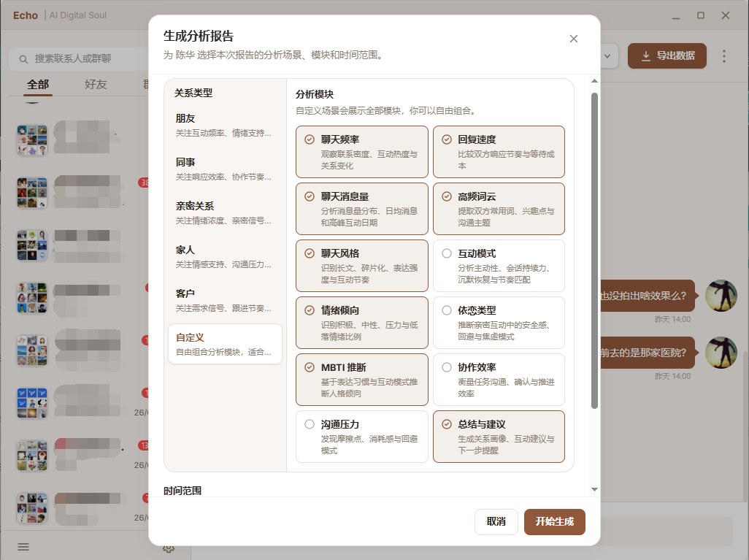Click the 开始生成 button
The image size is (749, 560).
pyautogui.click(x=554, y=521)
